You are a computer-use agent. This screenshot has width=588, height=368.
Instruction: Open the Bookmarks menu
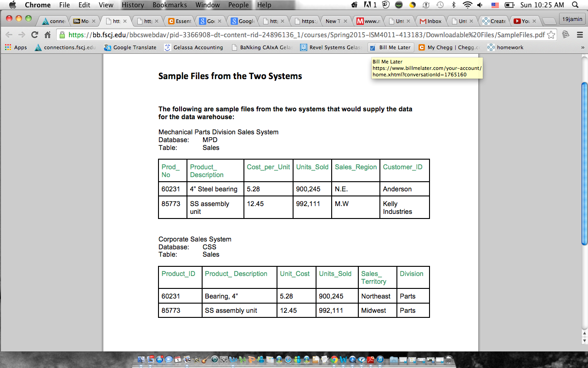coord(170,5)
